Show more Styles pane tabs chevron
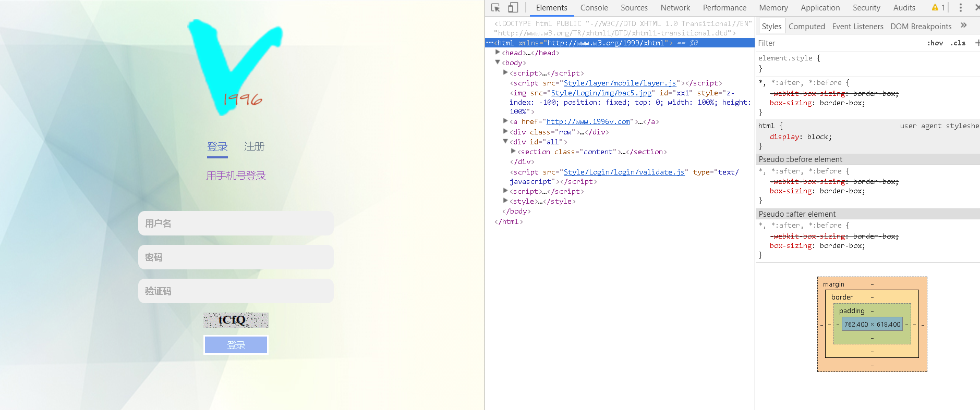980x410 pixels. 963,26
